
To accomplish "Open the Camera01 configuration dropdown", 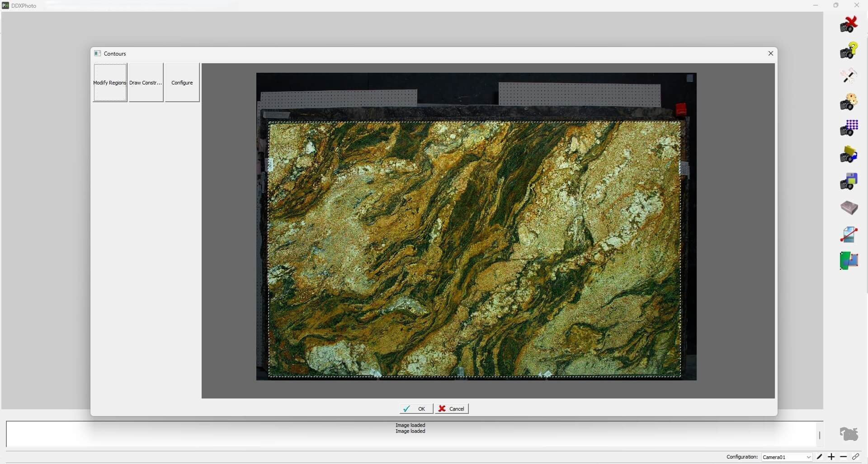I will tap(787, 457).
